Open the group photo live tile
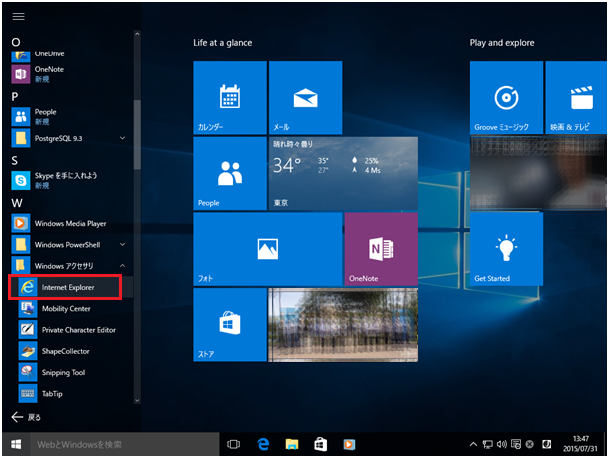This screenshot has width=609, height=458. (x=343, y=325)
